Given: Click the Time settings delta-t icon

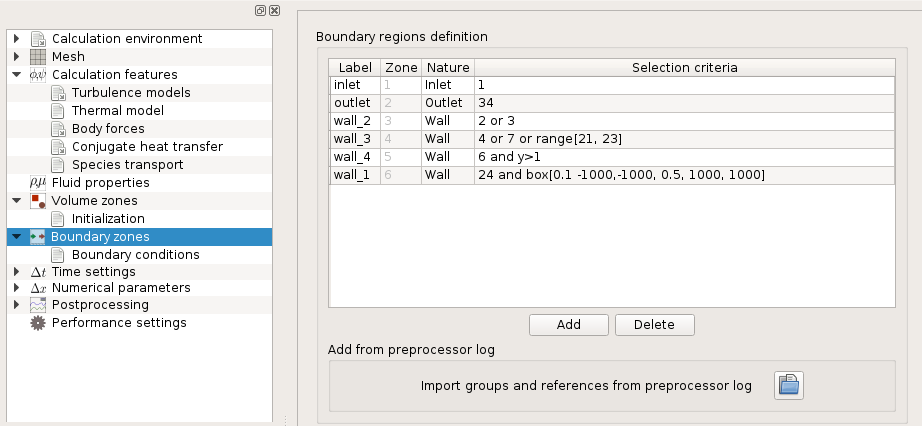Looking at the screenshot, I should [38, 272].
